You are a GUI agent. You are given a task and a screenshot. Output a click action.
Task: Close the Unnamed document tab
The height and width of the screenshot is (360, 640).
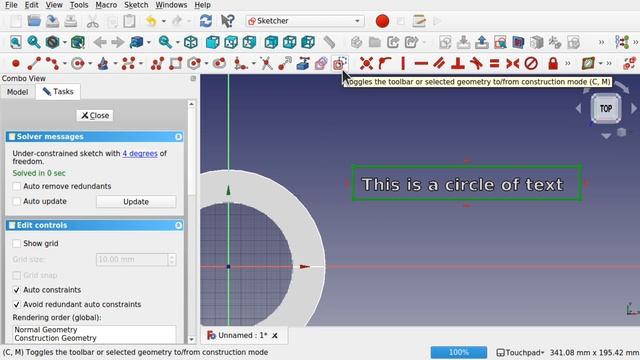coord(275,336)
